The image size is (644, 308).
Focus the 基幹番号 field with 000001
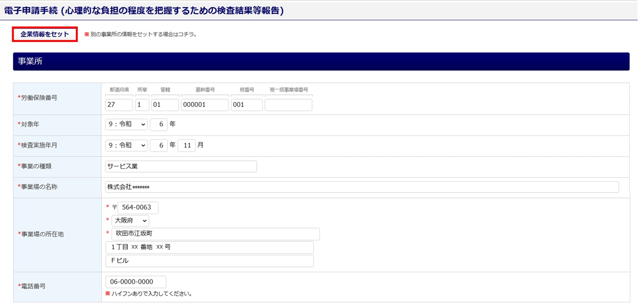[204, 105]
